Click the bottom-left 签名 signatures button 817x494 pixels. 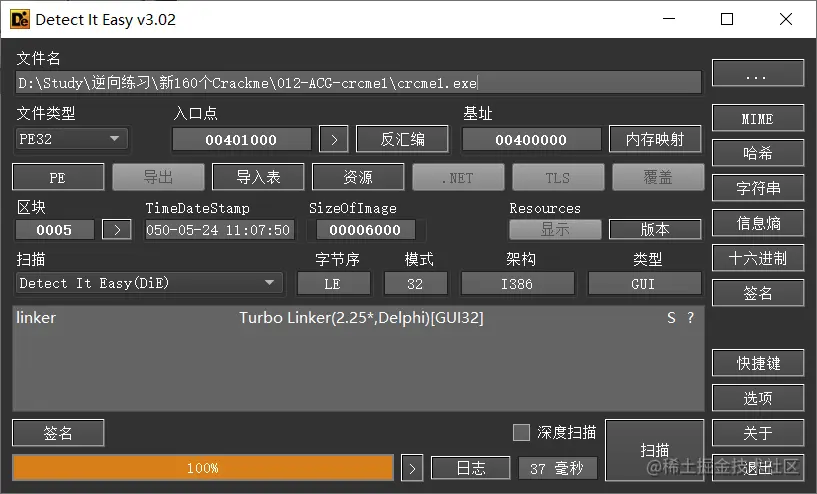point(58,433)
